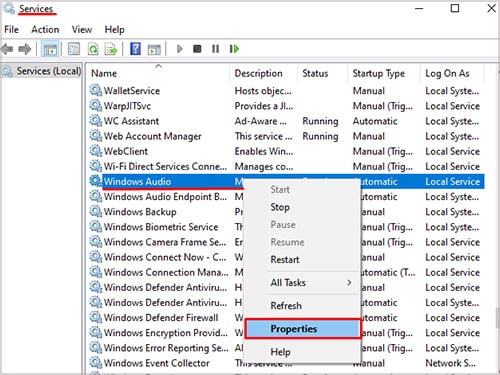Sort by the Status column header
Image resolution: width=500 pixels, height=375 pixels.
tap(323, 73)
